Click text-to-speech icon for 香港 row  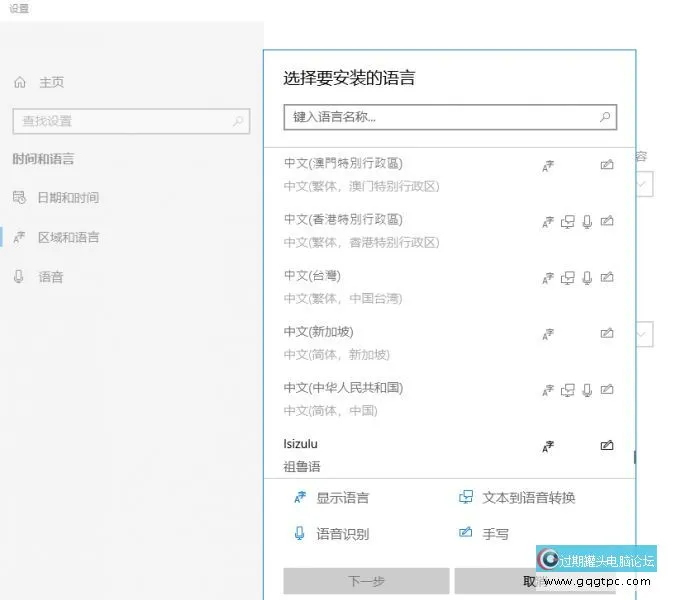pos(568,222)
